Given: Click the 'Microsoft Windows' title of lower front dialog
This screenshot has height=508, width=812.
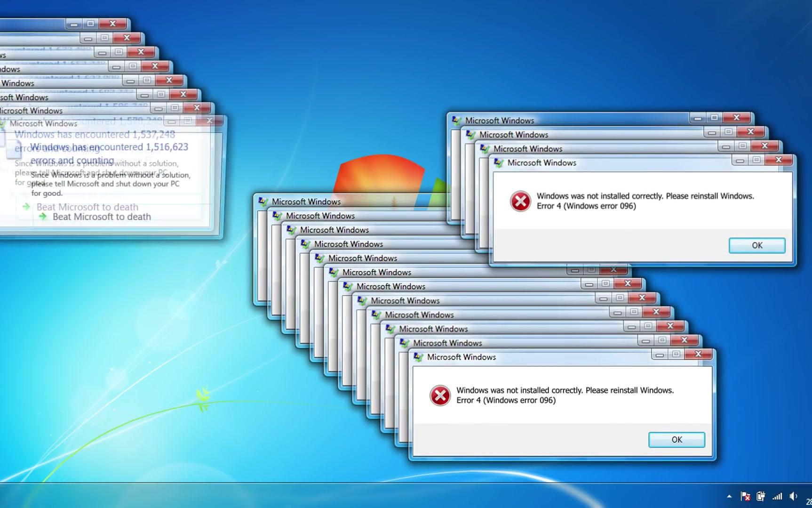Looking at the screenshot, I should pyautogui.click(x=462, y=357).
